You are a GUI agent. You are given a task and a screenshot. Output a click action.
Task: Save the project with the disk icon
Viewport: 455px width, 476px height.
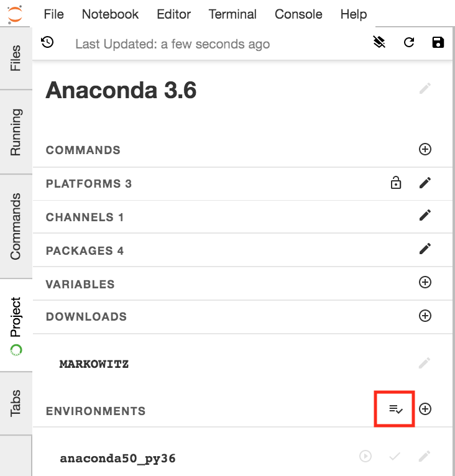pos(438,42)
